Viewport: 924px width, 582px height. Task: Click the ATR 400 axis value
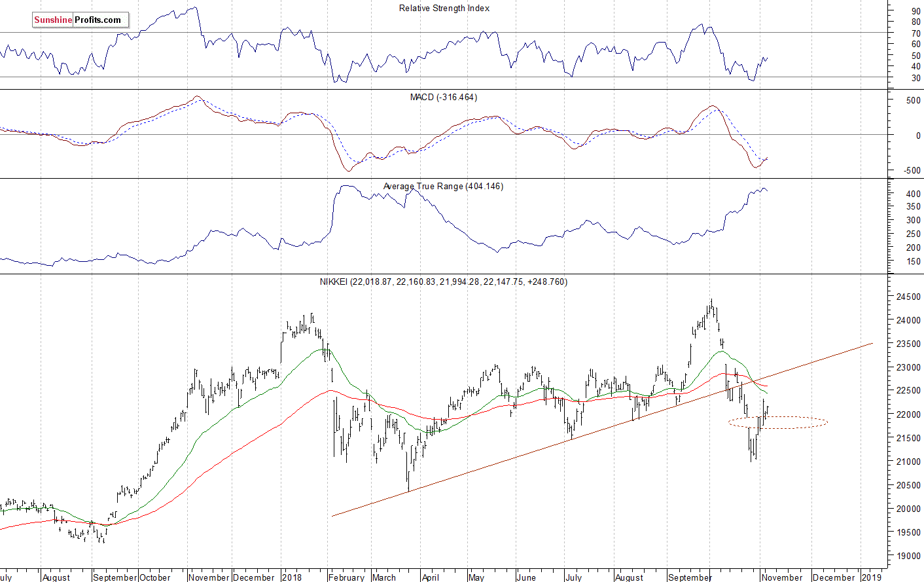913,194
